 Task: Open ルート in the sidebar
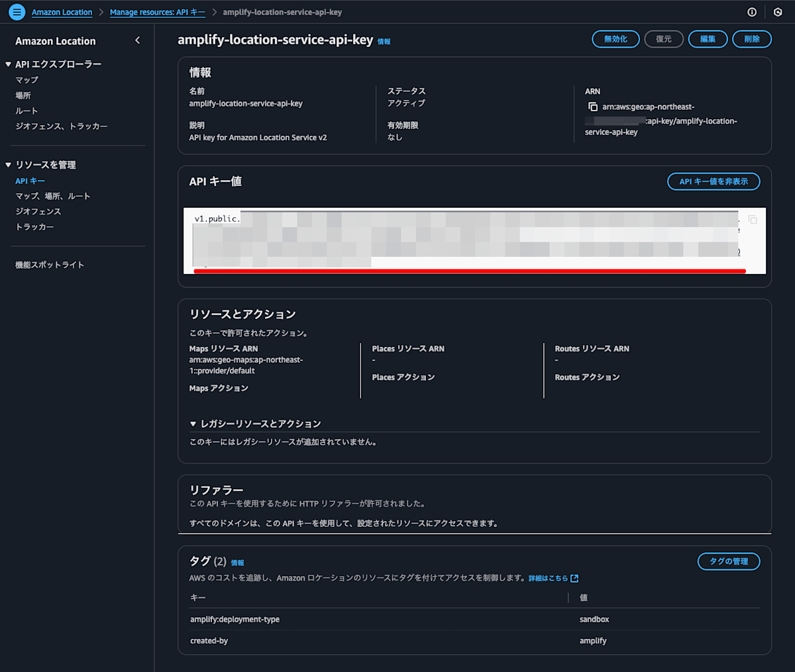27,111
